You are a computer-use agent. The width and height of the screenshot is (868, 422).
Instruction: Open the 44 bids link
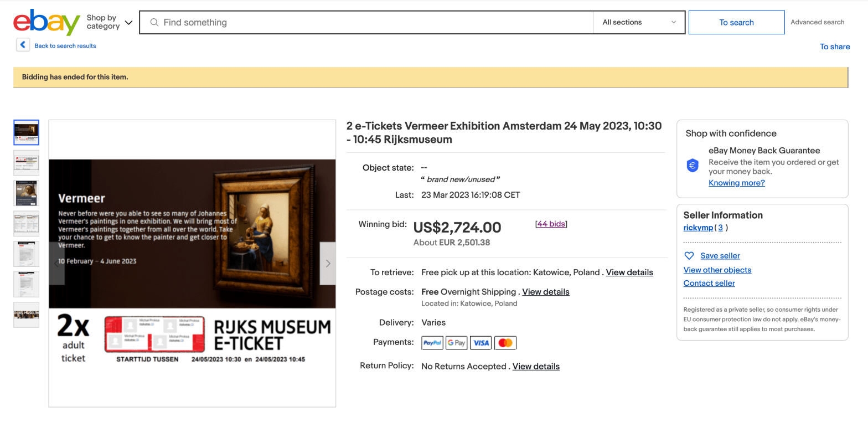pos(551,224)
